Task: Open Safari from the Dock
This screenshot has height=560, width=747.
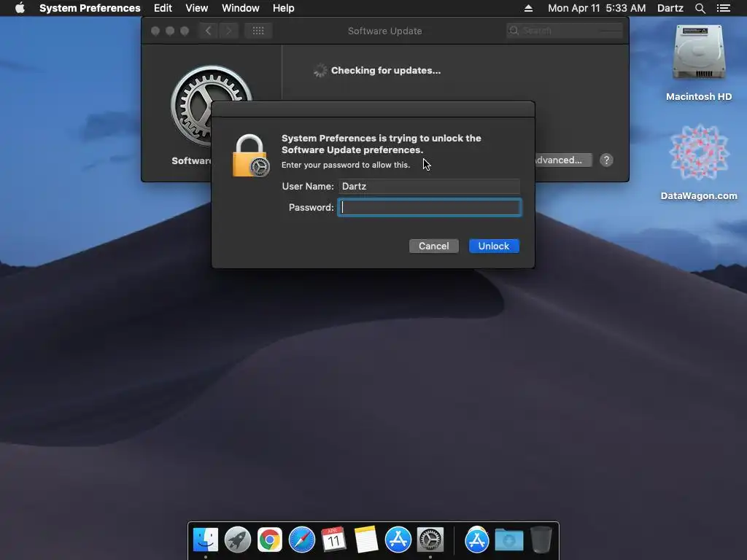Action: coord(301,540)
